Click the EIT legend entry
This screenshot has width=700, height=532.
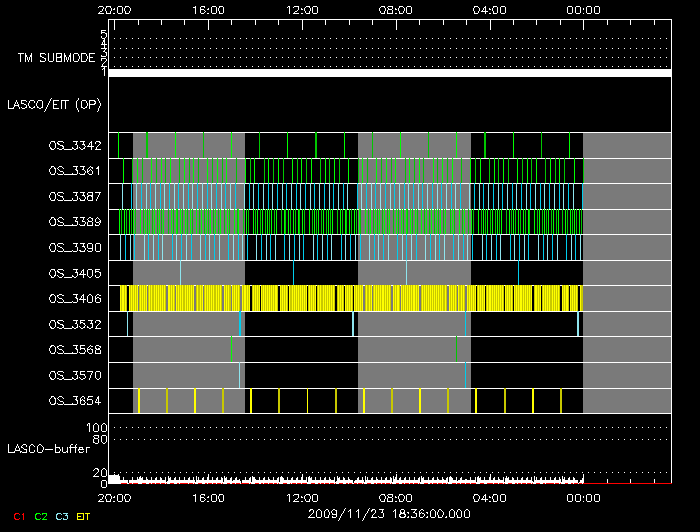click(x=84, y=516)
